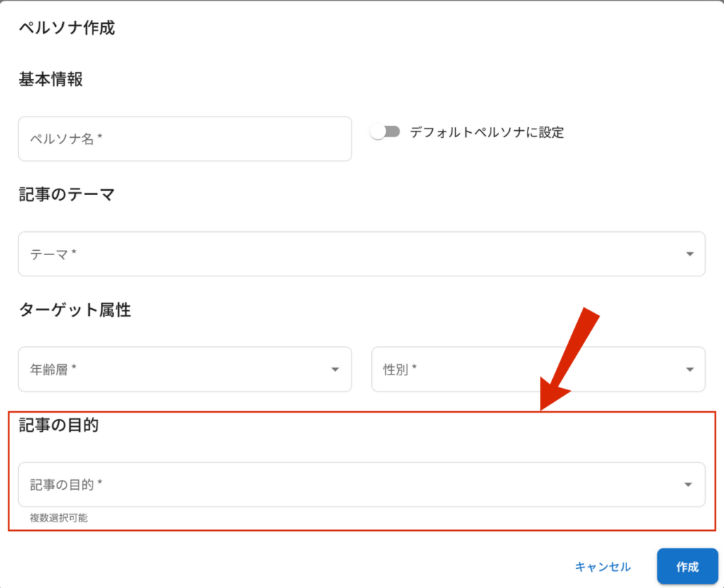This screenshot has height=588, width=724.
Task: Open the 性別 dropdown
Action: pos(538,369)
